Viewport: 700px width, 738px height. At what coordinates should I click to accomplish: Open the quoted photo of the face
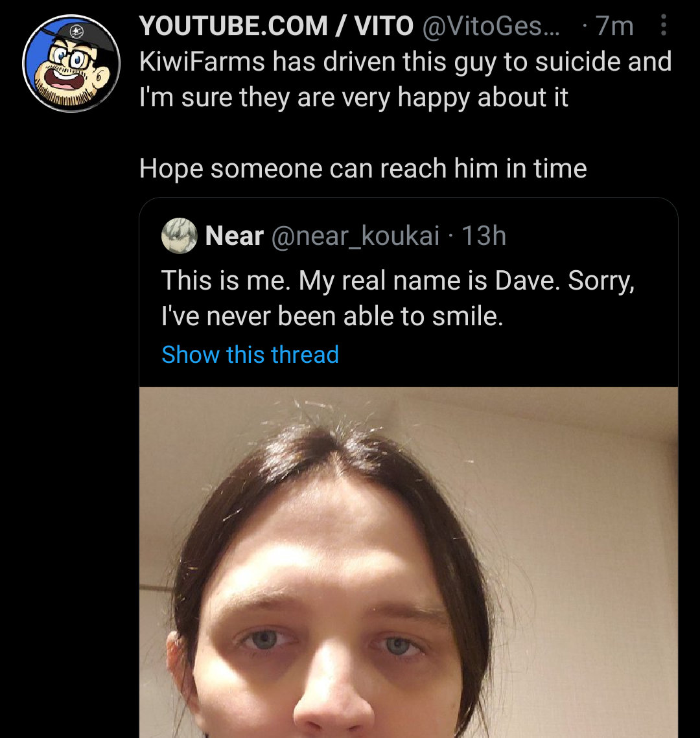click(x=408, y=562)
